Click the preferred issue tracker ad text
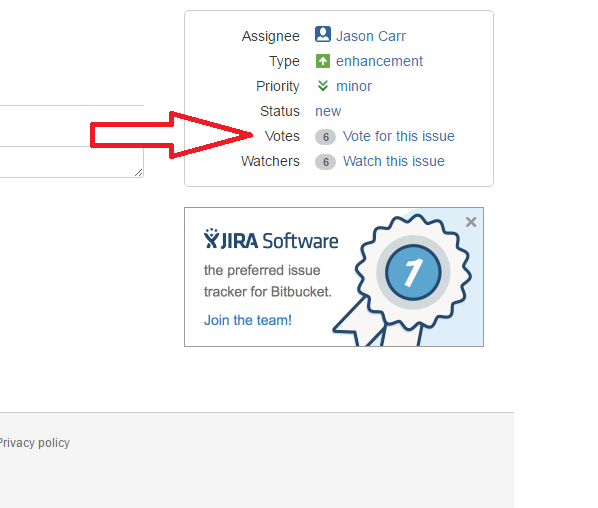Image resolution: width=598 pixels, height=508 pixels. pyautogui.click(x=268, y=281)
